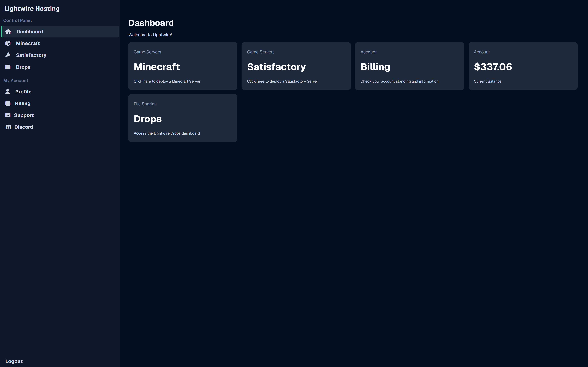This screenshot has height=367, width=588.
Task: Log out using the Logout link
Action: point(14,361)
